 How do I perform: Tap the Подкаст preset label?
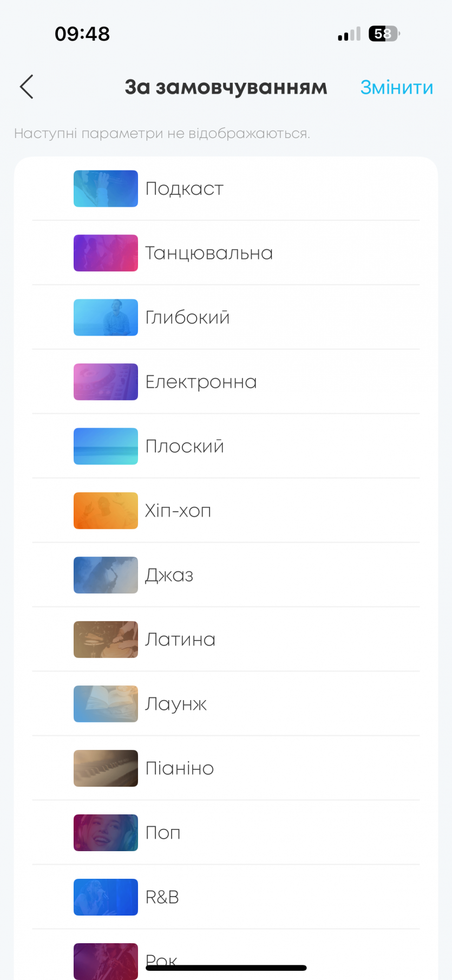click(184, 188)
